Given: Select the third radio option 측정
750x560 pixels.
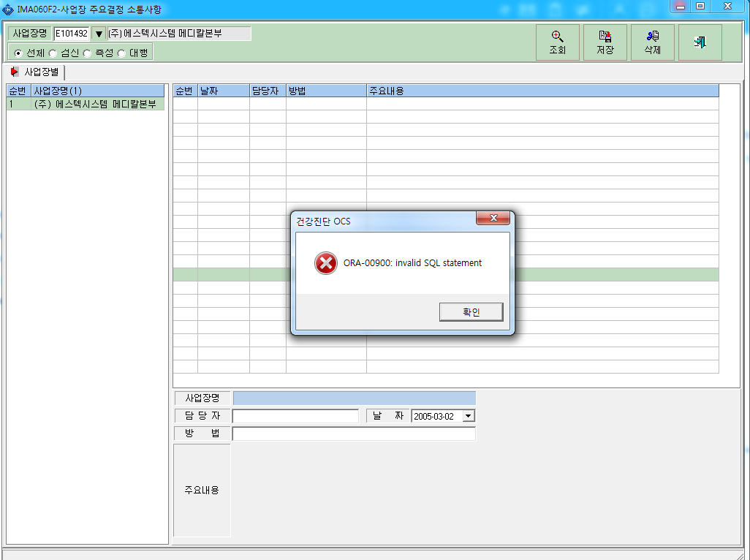Looking at the screenshot, I should [x=87, y=53].
